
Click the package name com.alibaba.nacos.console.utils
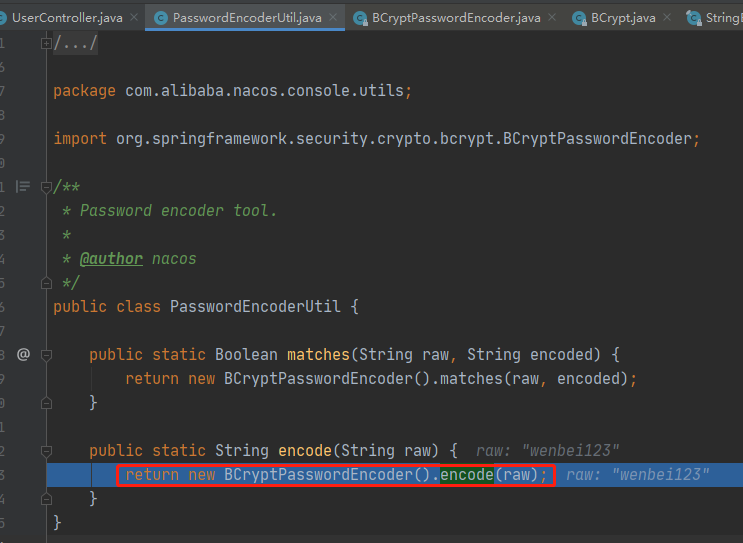click(264, 90)
